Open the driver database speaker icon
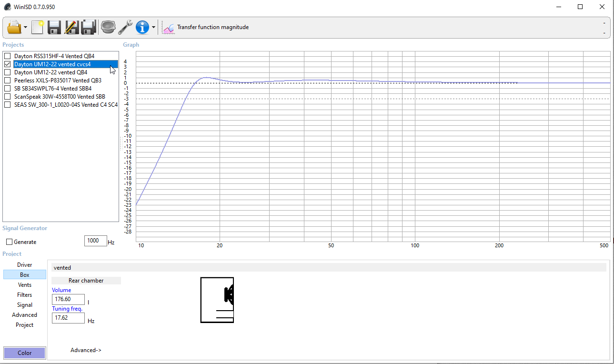 [x=108, y=27]
